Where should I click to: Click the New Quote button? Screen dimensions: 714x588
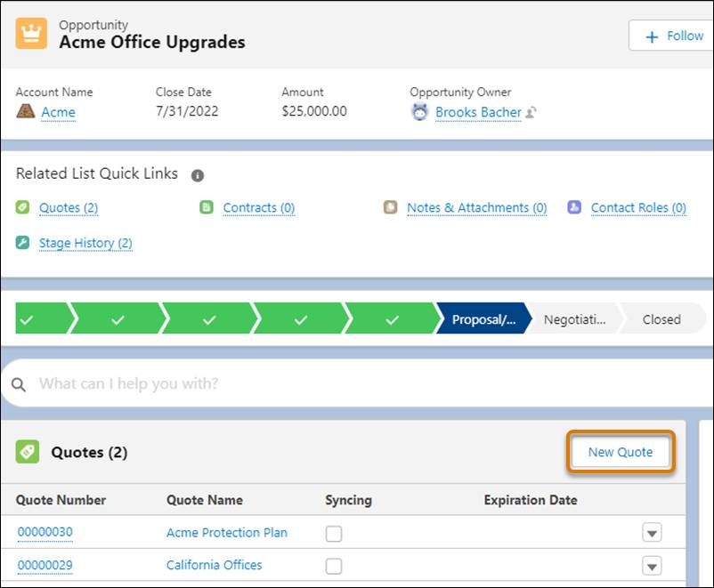click(x=620, y=452)
